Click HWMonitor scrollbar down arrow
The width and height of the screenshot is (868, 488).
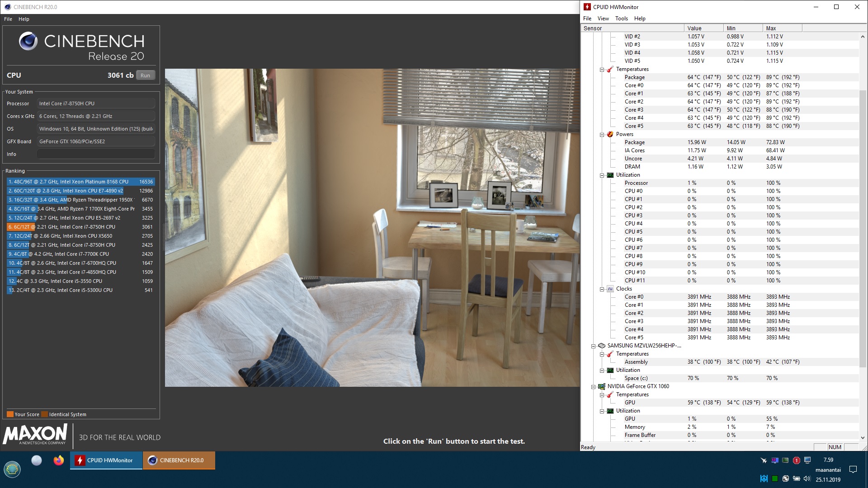[863, 437]
